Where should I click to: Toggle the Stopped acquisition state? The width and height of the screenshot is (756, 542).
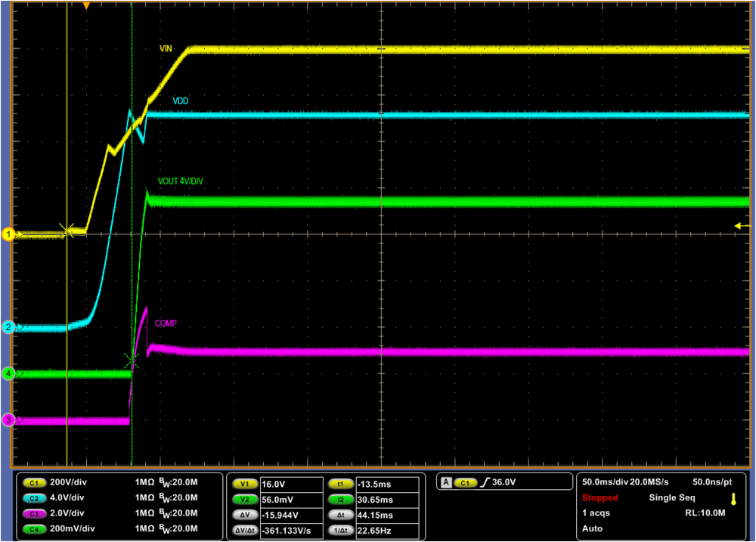[x=600, y=497]
